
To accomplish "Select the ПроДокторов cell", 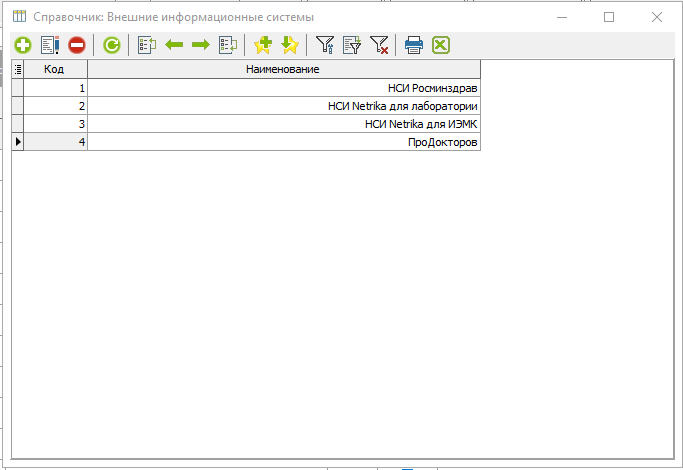I will (x=284, y=142).
